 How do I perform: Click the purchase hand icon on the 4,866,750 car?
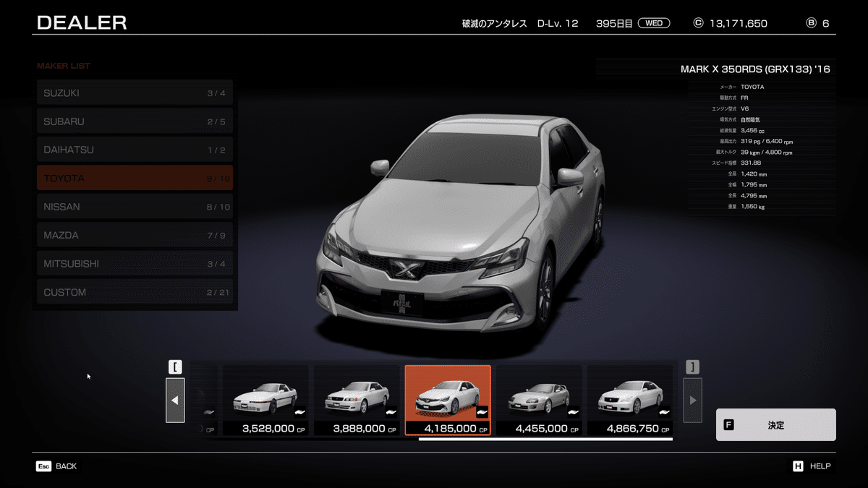(665, 412)
